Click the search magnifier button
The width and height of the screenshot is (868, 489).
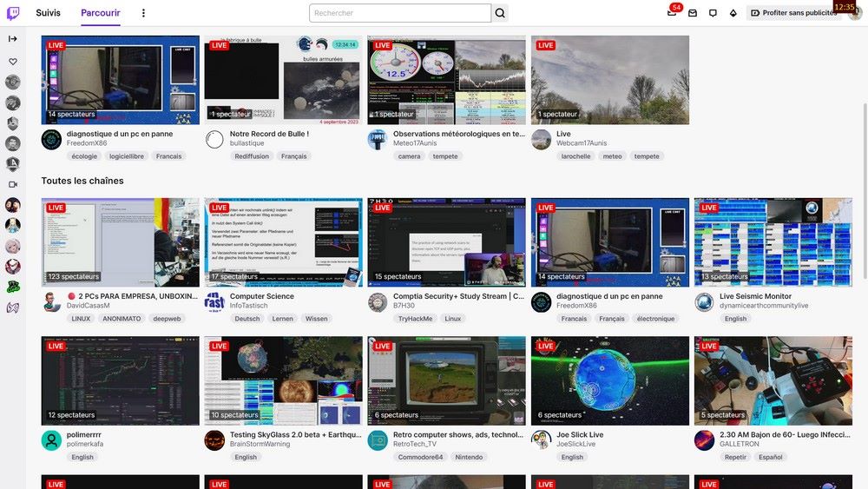(x=500, y=13)
